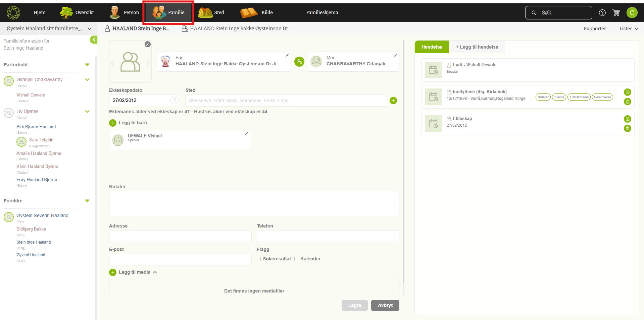Open the Sted menu item
Image resolution: width=644 pixels, height=320 pixels.
(x=211, y=12)
